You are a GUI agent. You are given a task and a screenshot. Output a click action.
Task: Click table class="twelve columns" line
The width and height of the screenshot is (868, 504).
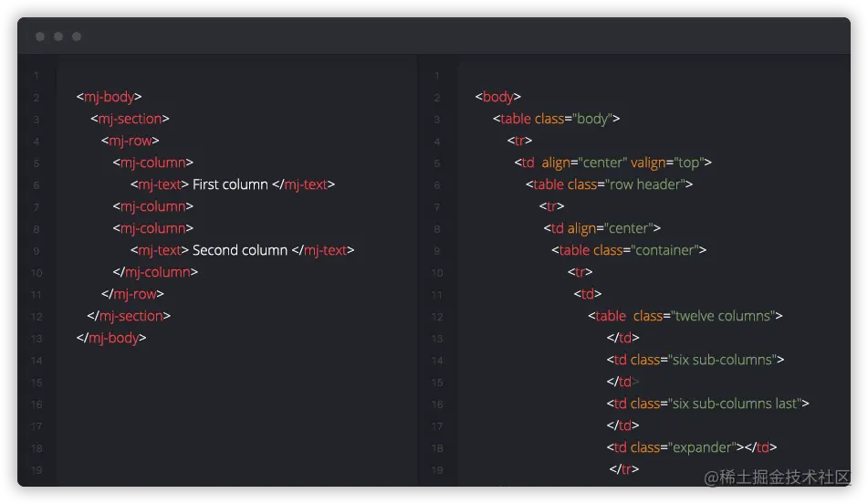[x=685, y=316]
